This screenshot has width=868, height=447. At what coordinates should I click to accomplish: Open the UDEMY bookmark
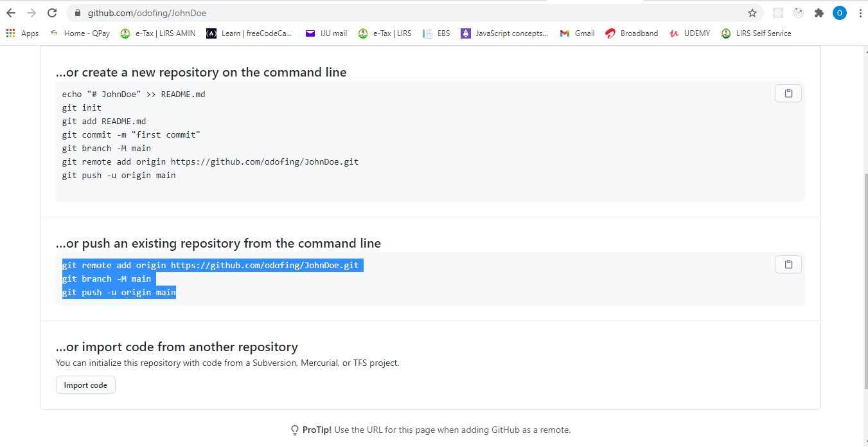click(x=689, y=33)
